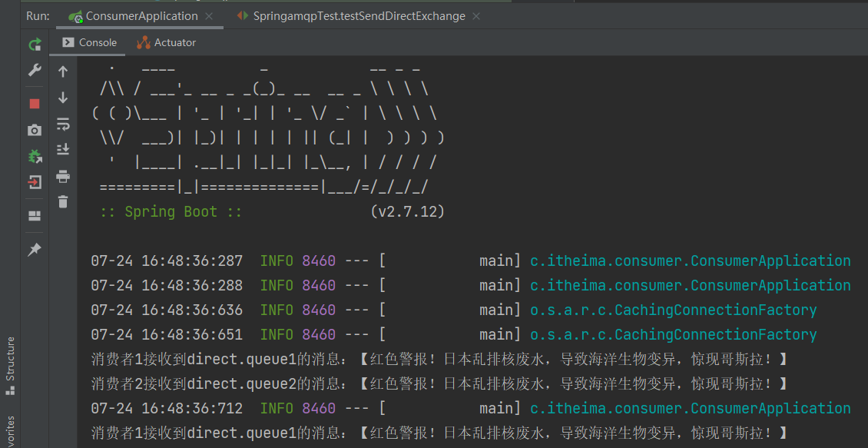
Task: Open the Actuator tab
Action: (167, 42)
